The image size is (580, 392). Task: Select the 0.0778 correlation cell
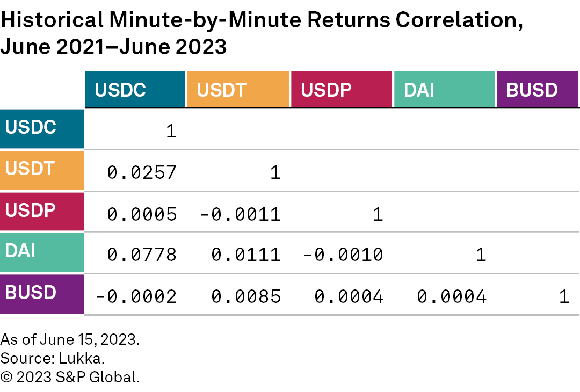click(x=142, y=255)
